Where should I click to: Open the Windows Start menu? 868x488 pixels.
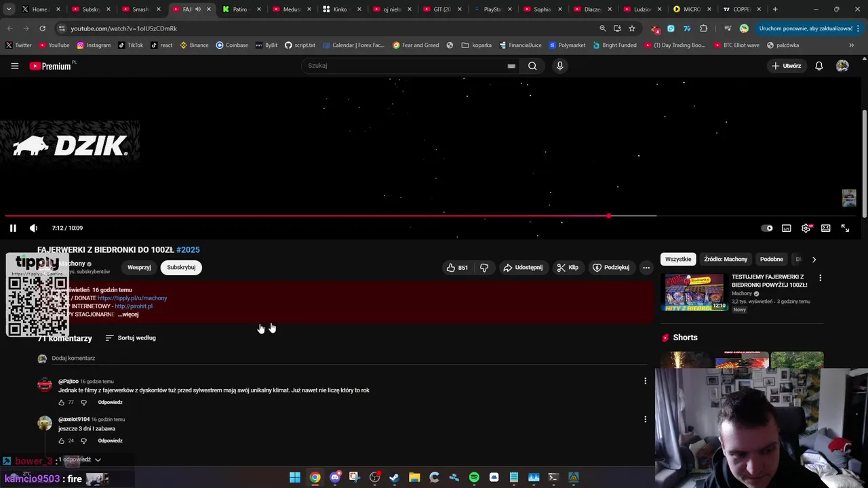point(295,478)
